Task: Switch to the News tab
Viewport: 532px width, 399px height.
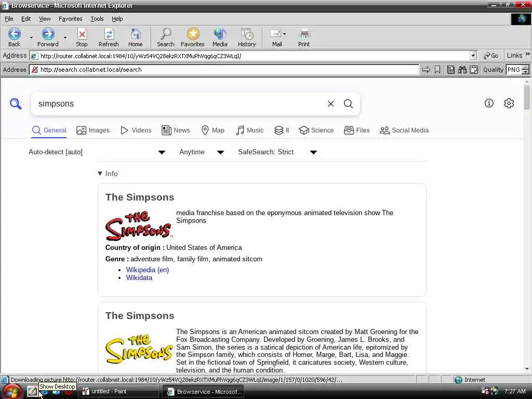Action: [x=176, y=130]
